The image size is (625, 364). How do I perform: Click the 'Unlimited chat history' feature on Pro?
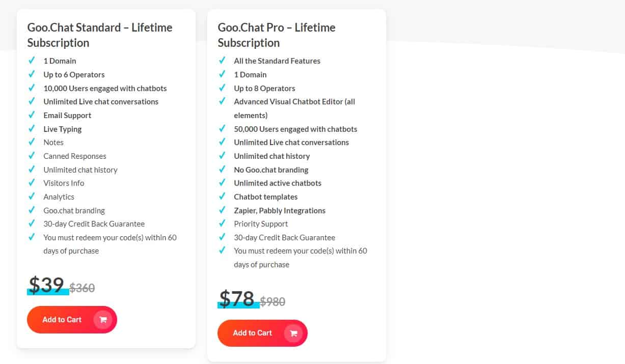pyautogui.click(x=271, y=156)
